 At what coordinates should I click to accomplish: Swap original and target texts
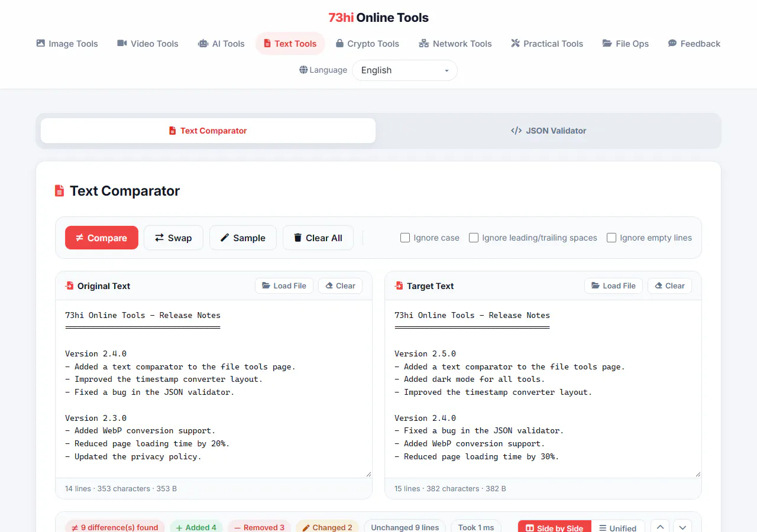click(173, 238)
